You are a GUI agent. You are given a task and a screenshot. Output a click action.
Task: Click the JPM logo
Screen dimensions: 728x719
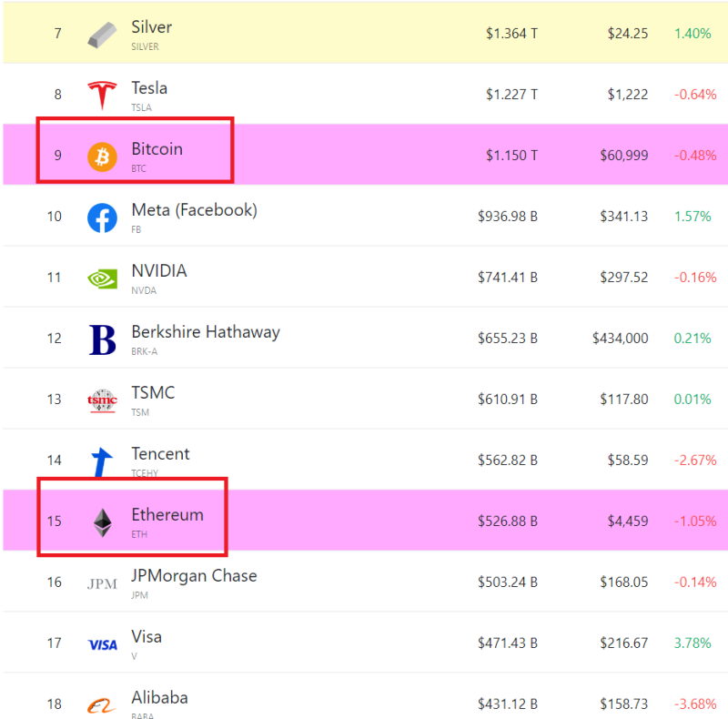point(102,583)
